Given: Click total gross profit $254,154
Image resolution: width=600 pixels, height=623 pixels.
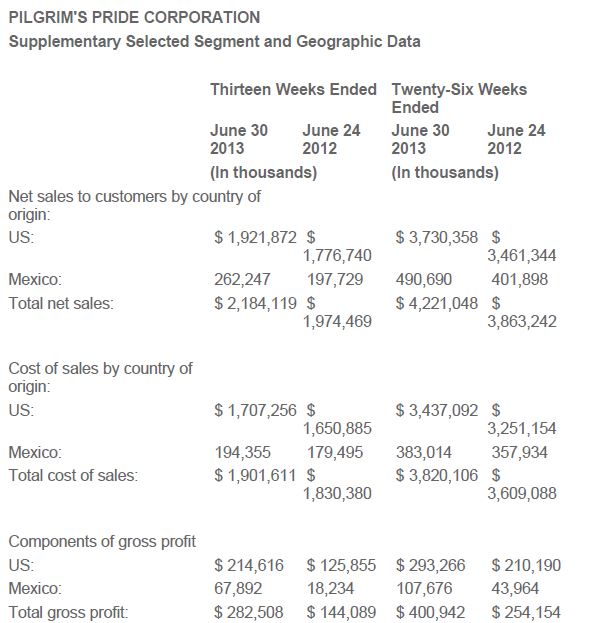Looking at the screenshot, I should tap(527, 612).
